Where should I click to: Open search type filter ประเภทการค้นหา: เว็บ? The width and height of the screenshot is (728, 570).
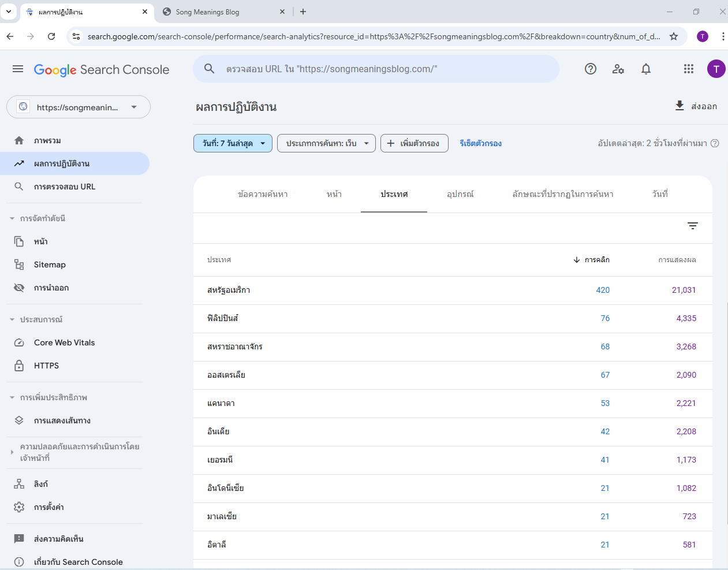point(326,143)
